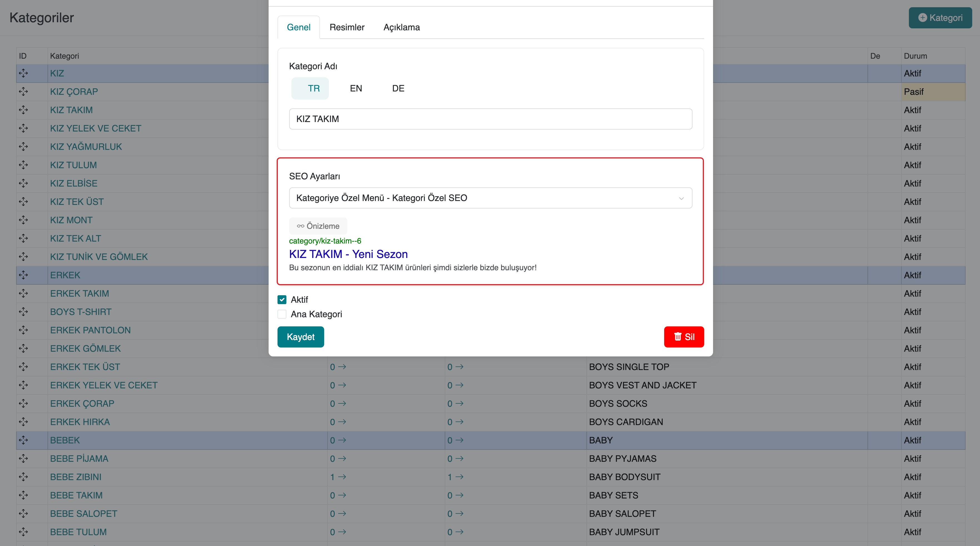Click move icon beside ERKEK TAKIM row
Viewport: 980px width, 546px height.
[23, 293]
